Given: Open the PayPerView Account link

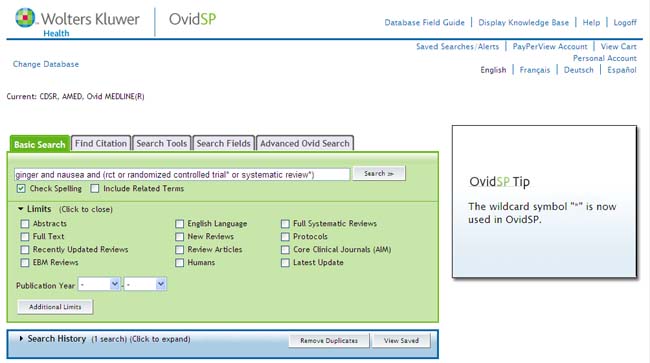Looking at the screenshot, I should 550,46.
